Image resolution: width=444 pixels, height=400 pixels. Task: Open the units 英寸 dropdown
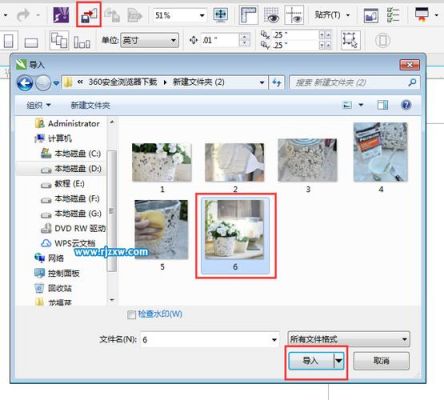[x=149, y=40]
